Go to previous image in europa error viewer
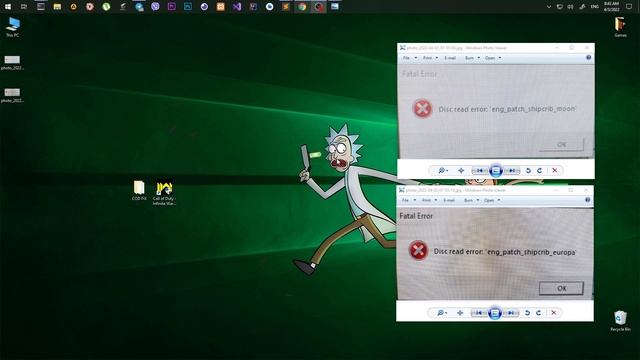 coord(479,313)
